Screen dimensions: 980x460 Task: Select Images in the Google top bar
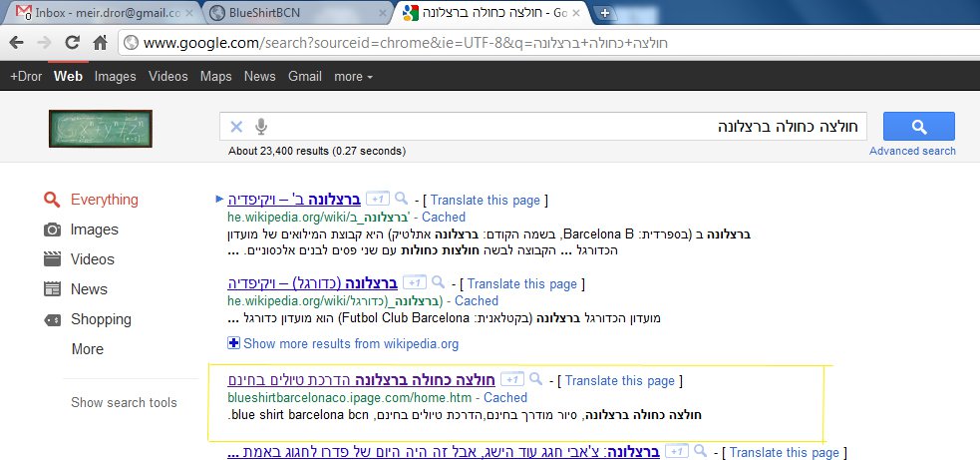click(115, 77)
